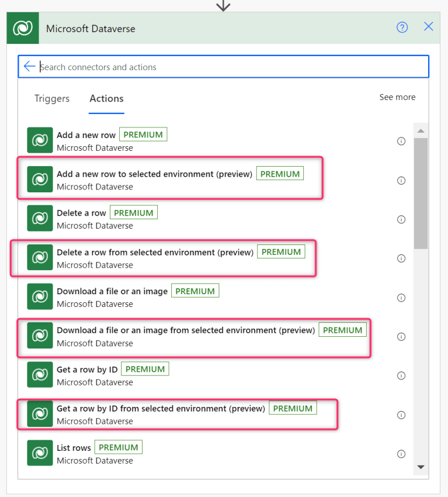Switch to the Triggers tab
Image resolution: width=448 pixels, height=497 pixels.
51,98
